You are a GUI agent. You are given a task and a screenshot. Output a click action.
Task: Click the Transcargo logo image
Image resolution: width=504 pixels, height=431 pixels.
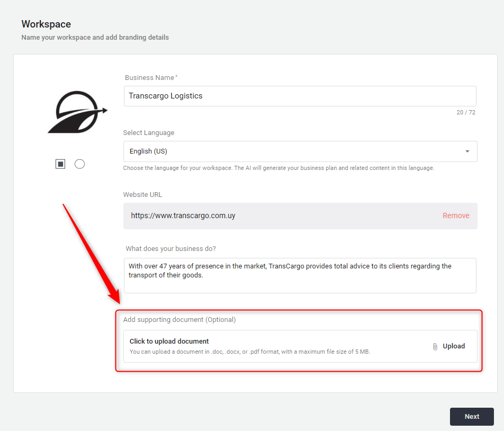[x=77, y=112]
